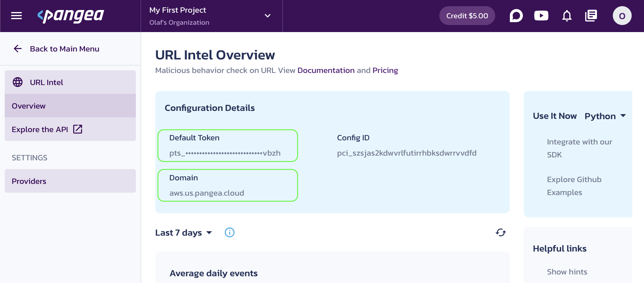Screen dimensions: 644x283
Task: Click the URL Intel Overview title
Action: point(215,55)
